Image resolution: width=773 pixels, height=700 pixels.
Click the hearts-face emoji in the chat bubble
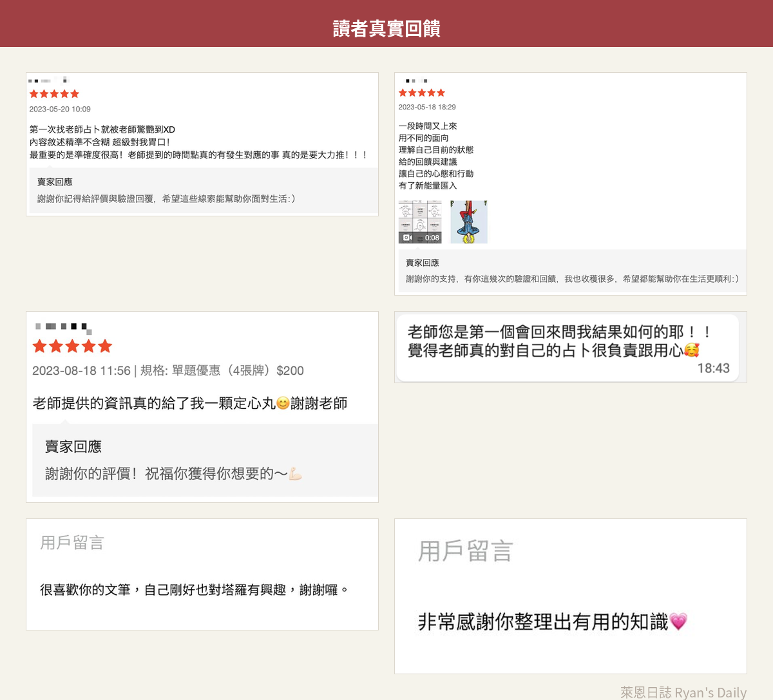point(692,350)
